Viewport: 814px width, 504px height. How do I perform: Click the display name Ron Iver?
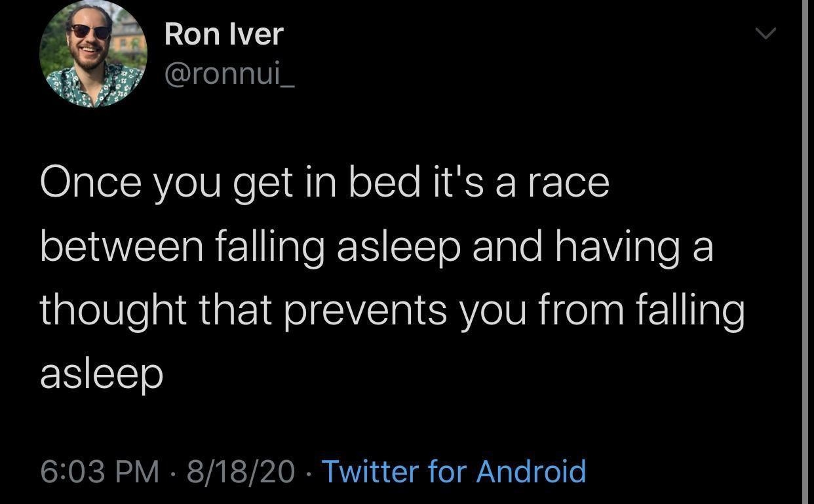pos(223,34)
